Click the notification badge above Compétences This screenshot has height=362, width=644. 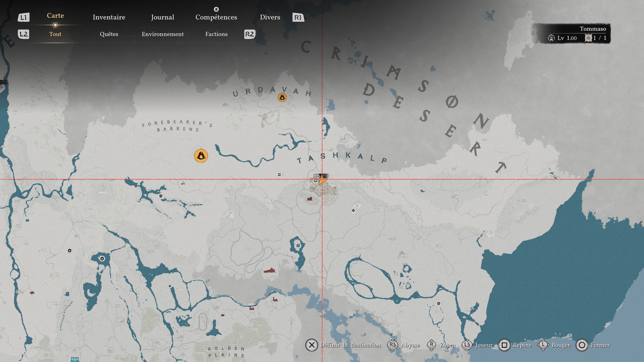(x=216, y=9)
